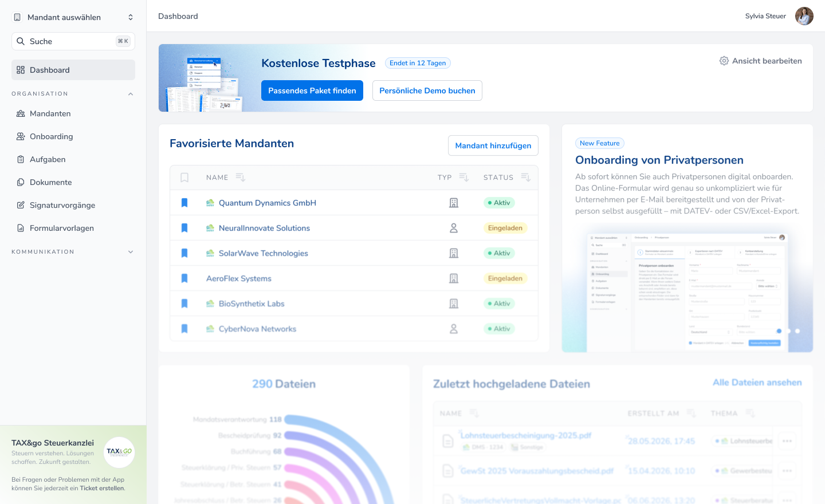Open the Mandant auswählen selector
825x504 pixels.
[x=73, y=17]
